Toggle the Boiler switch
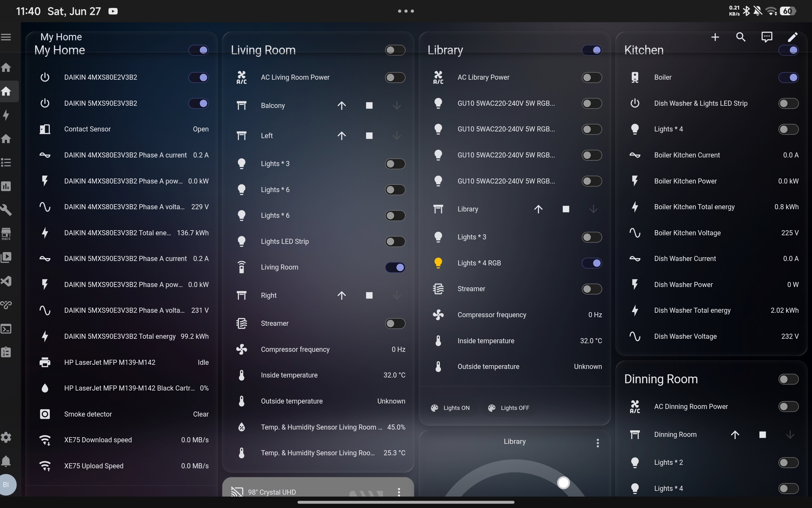 (x=789, y=77)
